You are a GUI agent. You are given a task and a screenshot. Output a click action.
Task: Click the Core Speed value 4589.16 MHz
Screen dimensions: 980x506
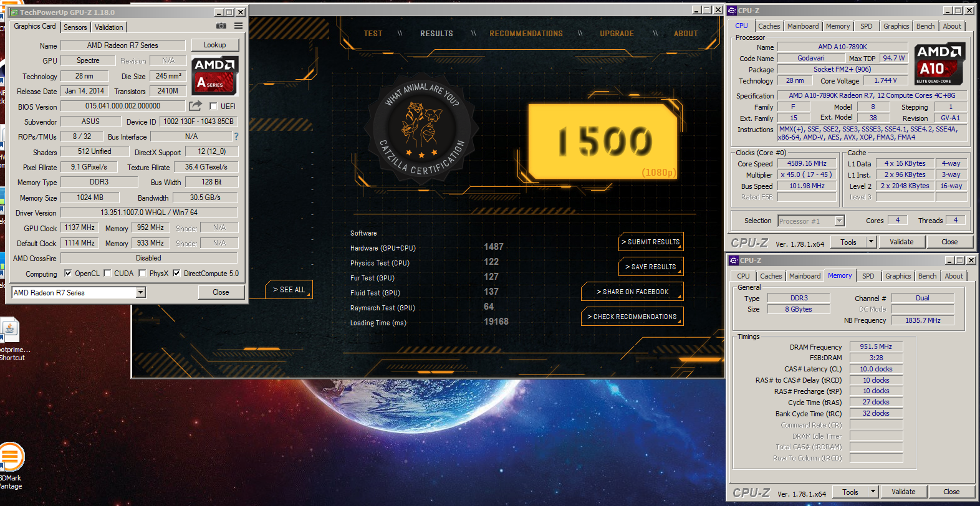coord(807,163)
